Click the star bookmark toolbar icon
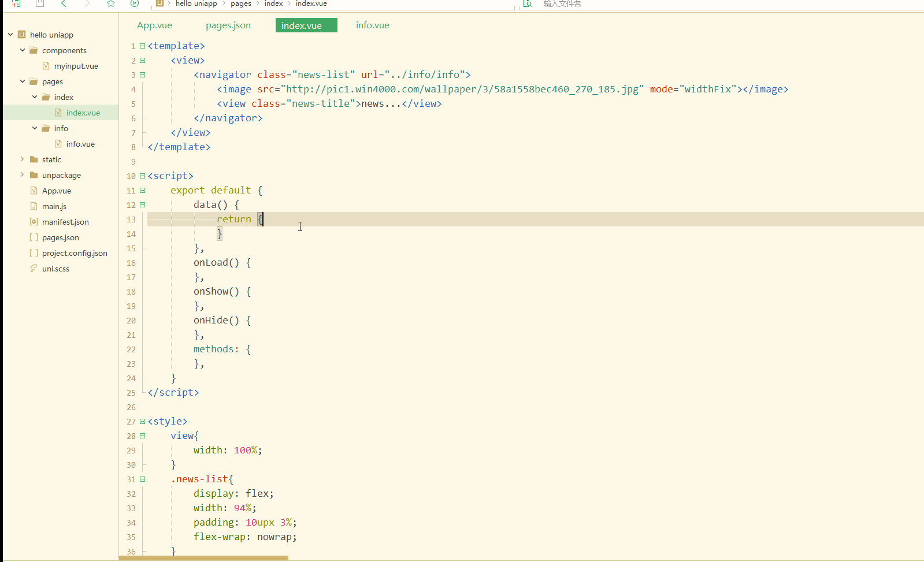924x562 pixels. [111, 3]
